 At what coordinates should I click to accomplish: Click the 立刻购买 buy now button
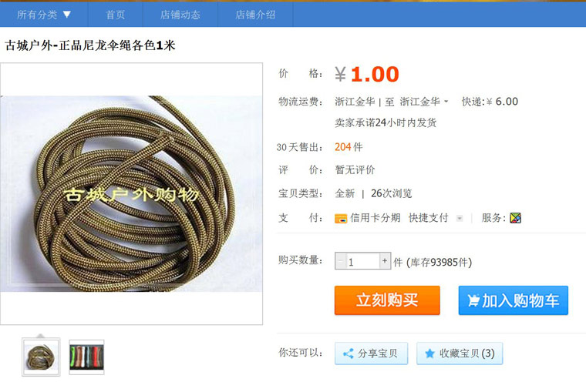[x=387, y=300]
